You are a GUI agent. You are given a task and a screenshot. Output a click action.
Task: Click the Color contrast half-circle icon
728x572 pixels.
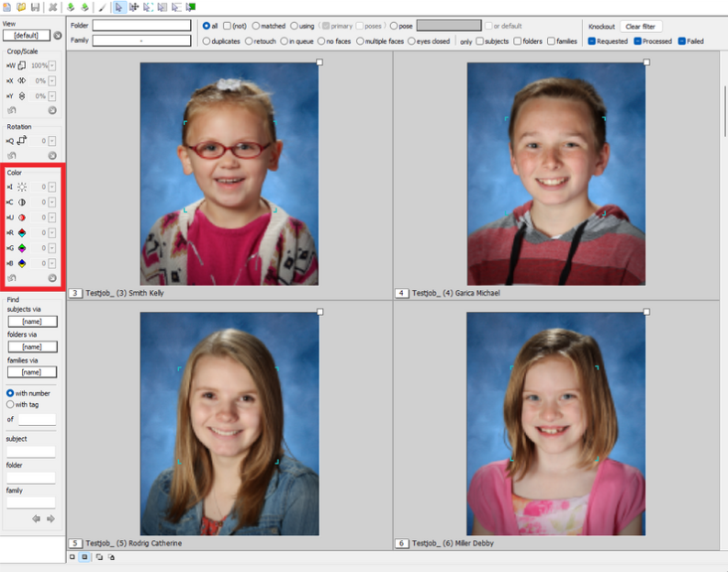tap(22, 202)
